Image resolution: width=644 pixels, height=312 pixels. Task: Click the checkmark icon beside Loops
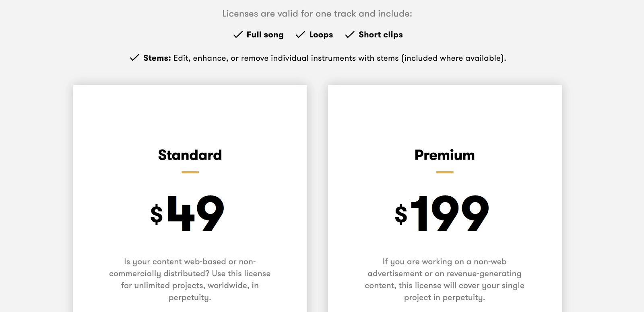[x=300, y=35]
